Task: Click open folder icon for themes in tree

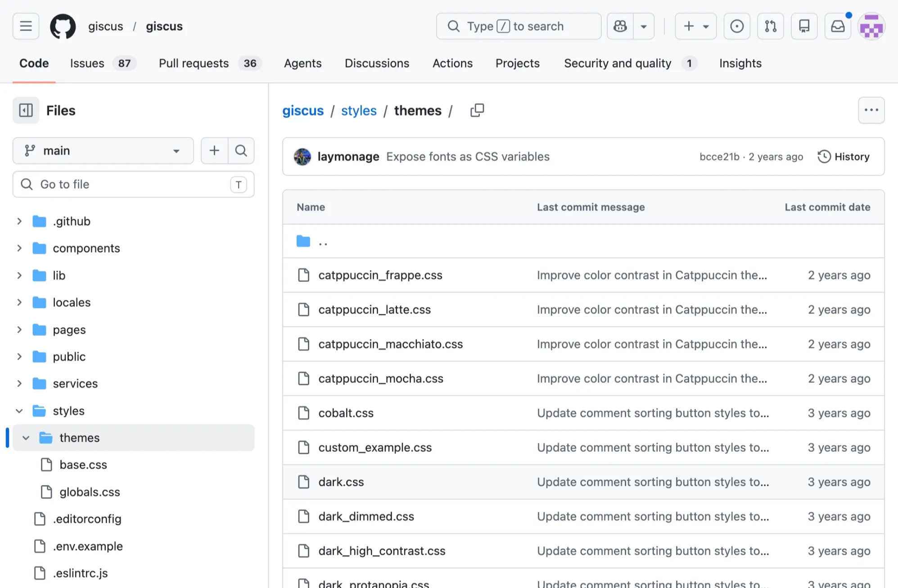Action: coord(46,438)
